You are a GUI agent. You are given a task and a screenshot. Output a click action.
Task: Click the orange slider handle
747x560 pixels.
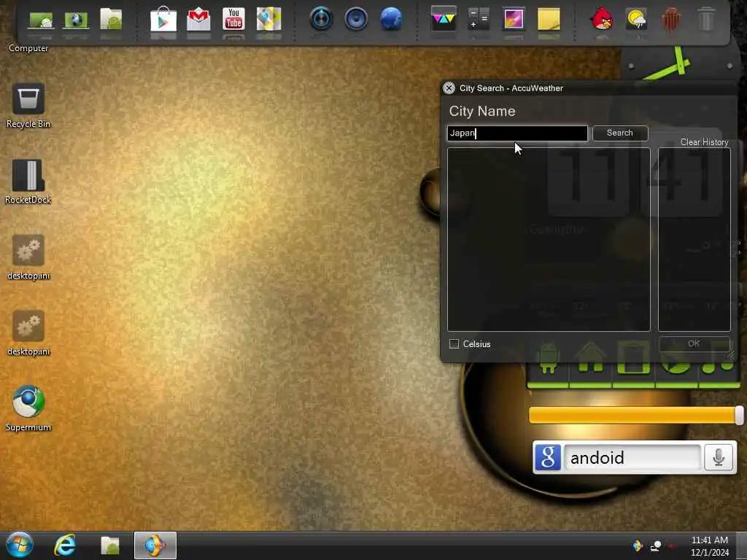coord(739,415)
